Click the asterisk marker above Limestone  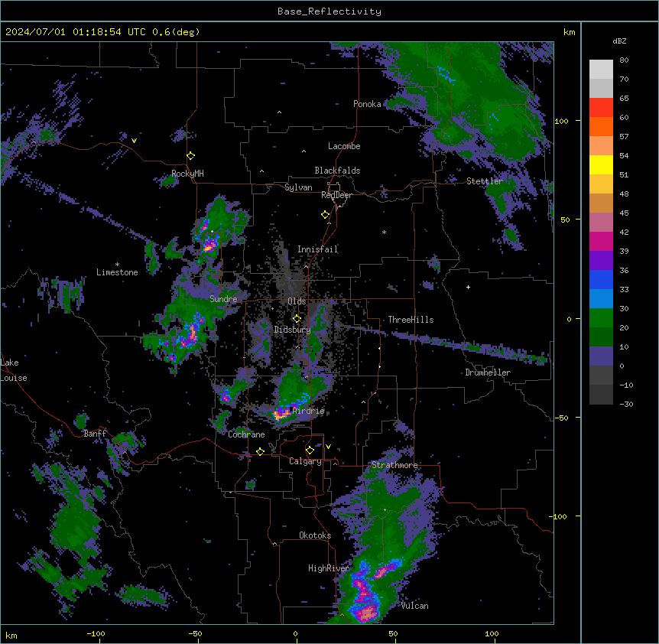click(x=117, y=265)
